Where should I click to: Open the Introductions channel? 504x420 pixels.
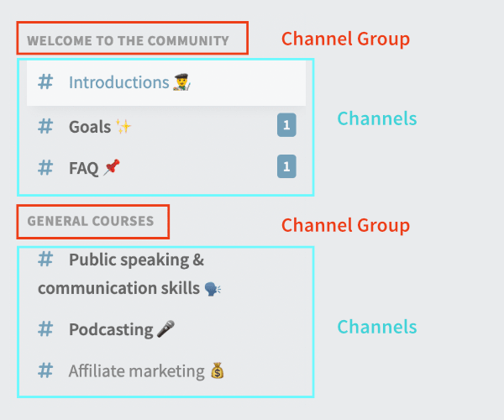pyautogui.click(x=166, y=82)
